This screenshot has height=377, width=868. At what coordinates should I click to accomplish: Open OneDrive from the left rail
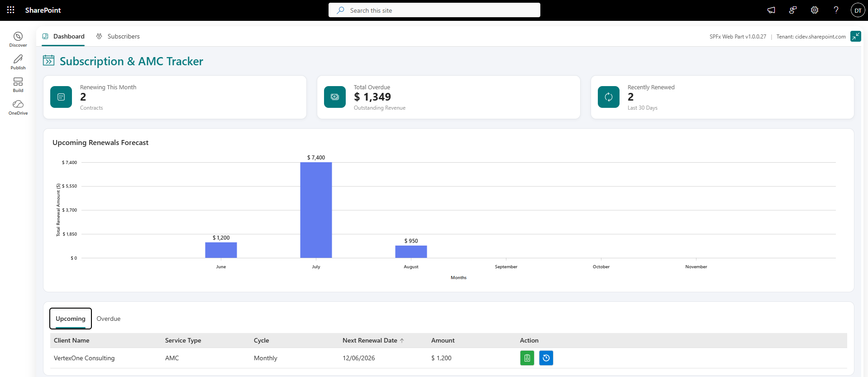click(x=18, y=107)
